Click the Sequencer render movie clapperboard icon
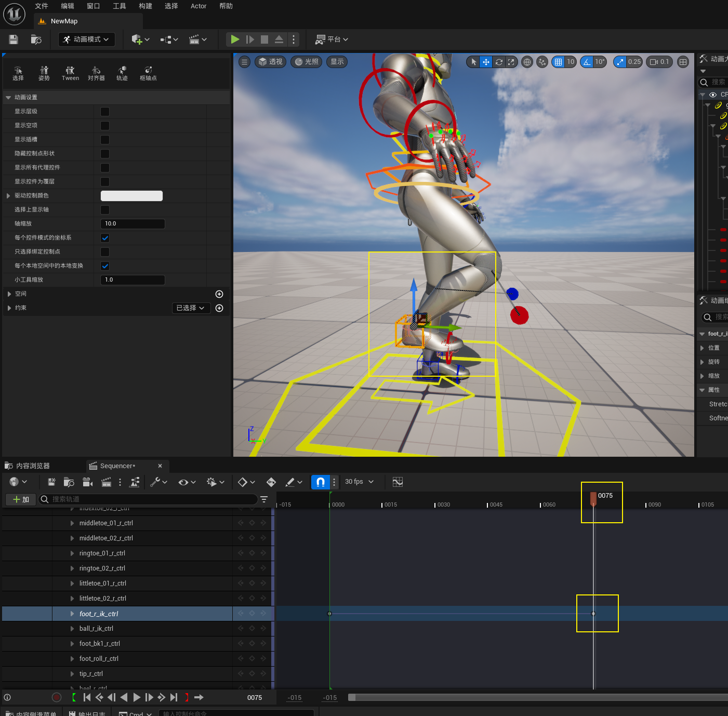The width and height of the screenshot is (728, 716). pyautogui.click(x=106, y=482)
